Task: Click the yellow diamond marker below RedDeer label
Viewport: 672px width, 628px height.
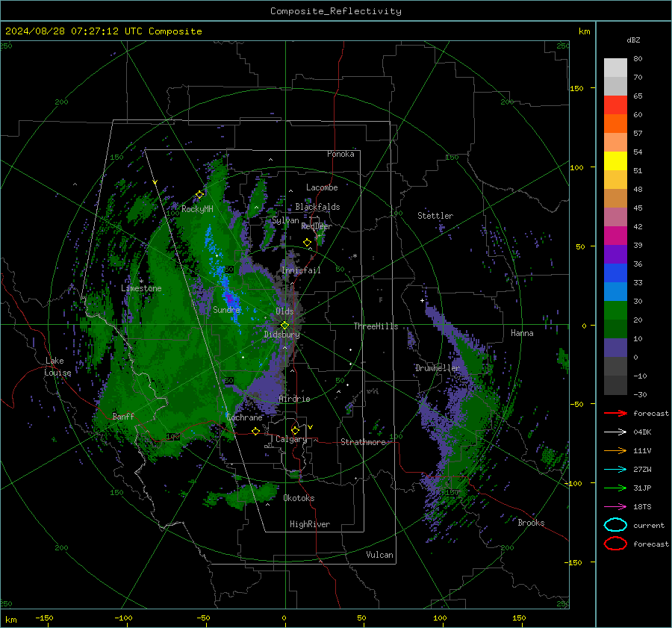Action: pos(308,243)
